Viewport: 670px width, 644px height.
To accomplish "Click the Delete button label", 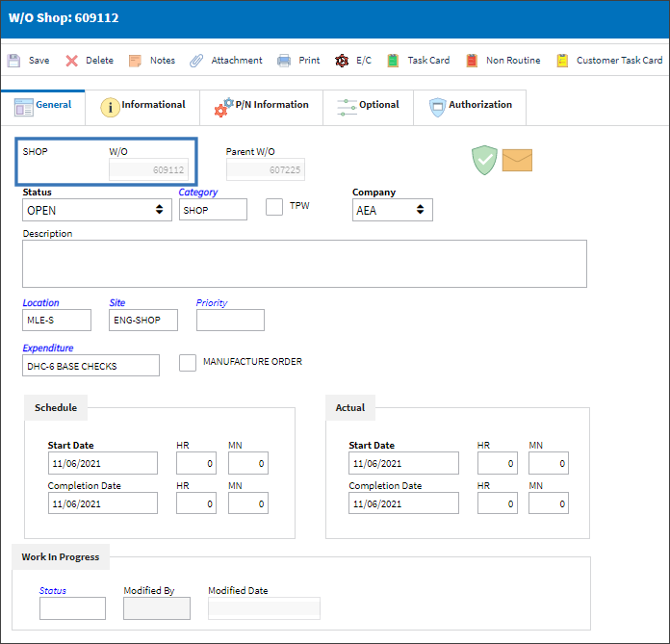I will pos(99,61).
